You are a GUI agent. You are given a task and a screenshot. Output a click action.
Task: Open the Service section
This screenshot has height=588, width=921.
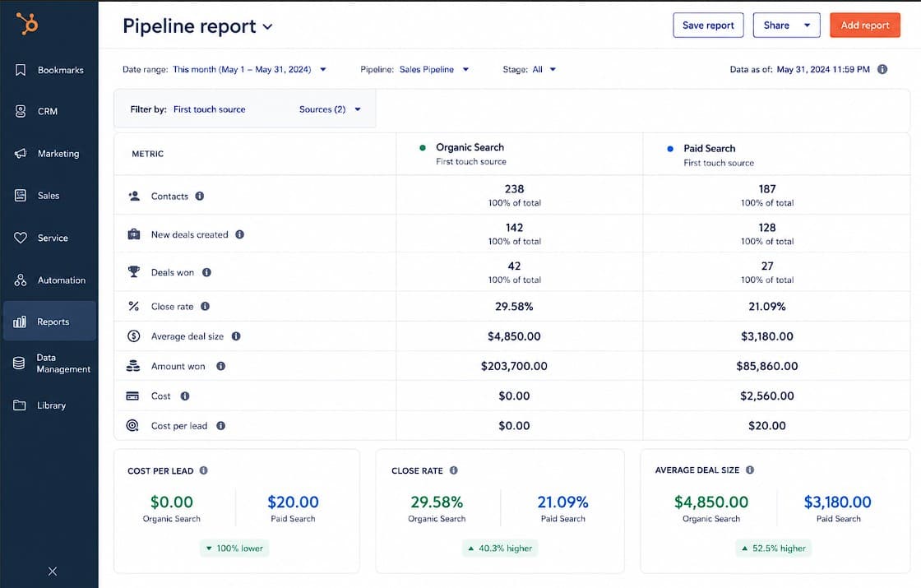[x=49, y=238]
